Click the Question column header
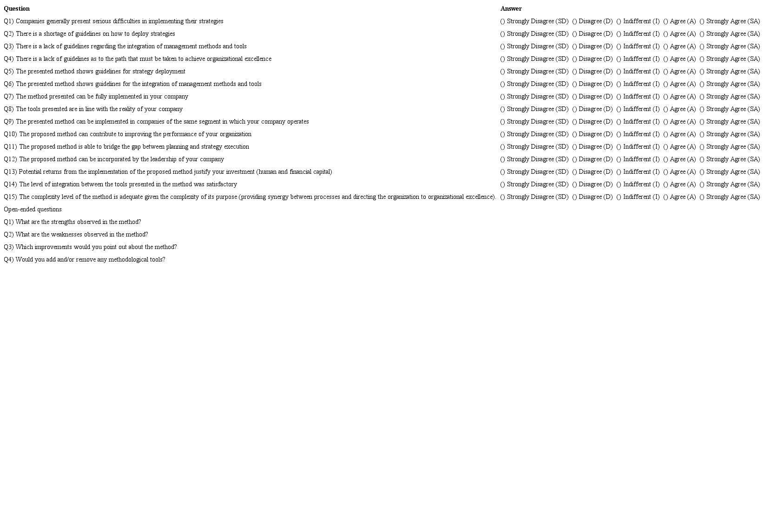 (x=17, y=9)
